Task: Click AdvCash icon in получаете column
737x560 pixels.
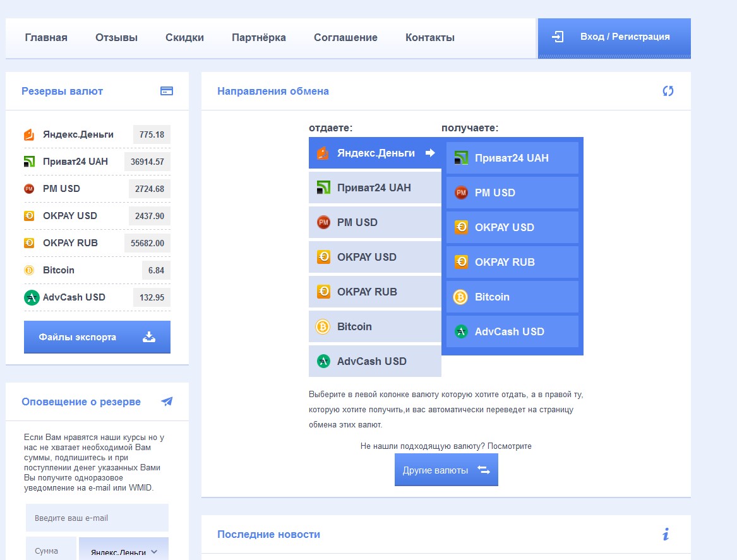Action: [461, 331]
